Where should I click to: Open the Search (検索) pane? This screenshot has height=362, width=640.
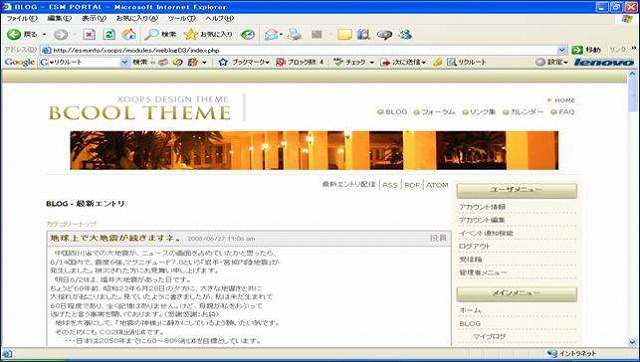(x=160, y=35)
